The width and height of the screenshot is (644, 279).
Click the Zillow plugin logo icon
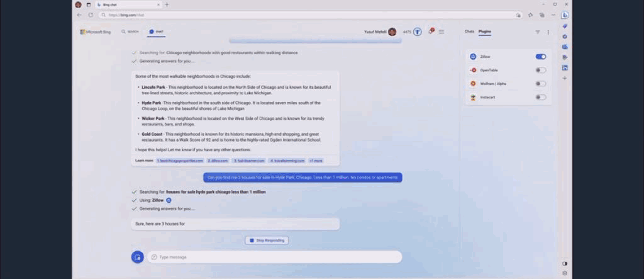473,57
